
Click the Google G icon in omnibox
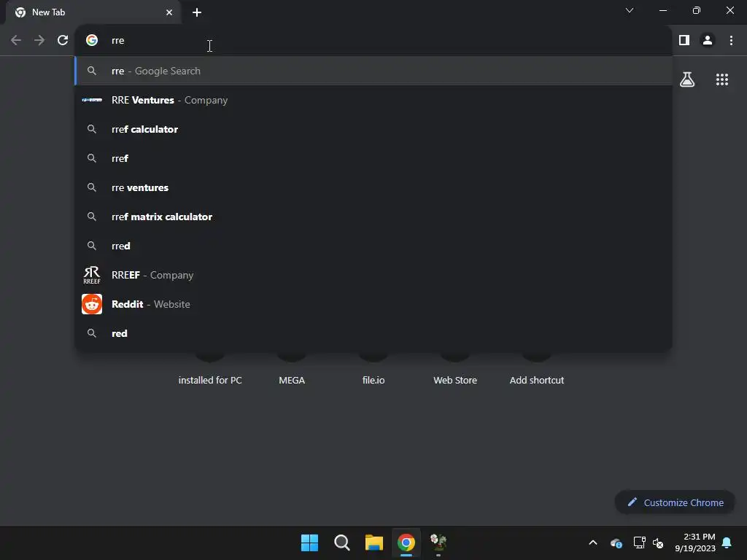pos(92,41)
